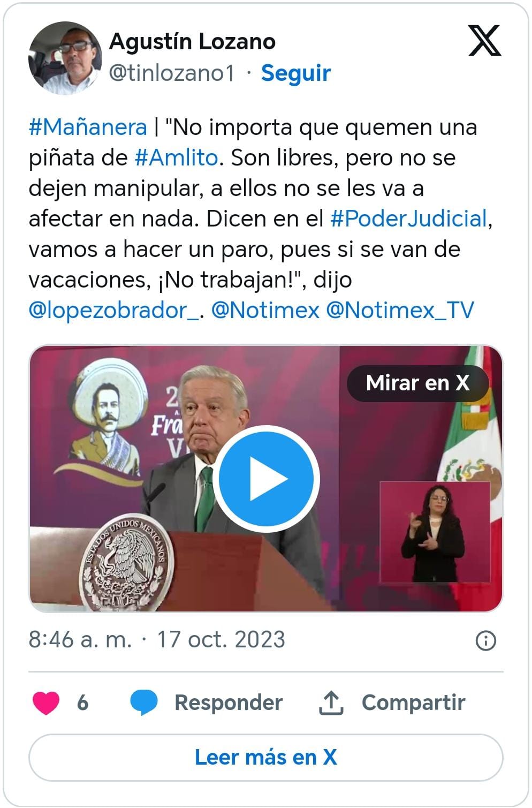Open Agustín Lozano's profile picture
The height and width of the screenshot is (808, 532).
pyautogui.click(x=65, y=58)
